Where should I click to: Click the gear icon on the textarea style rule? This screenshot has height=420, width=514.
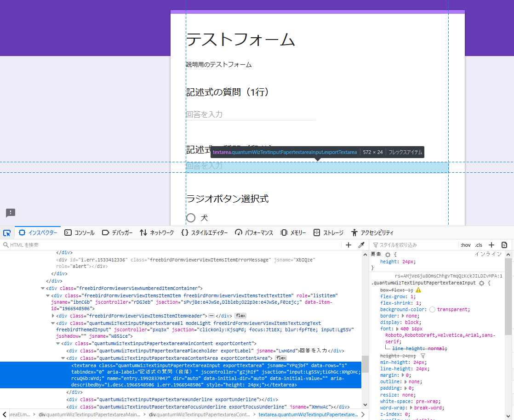(481, 284)
